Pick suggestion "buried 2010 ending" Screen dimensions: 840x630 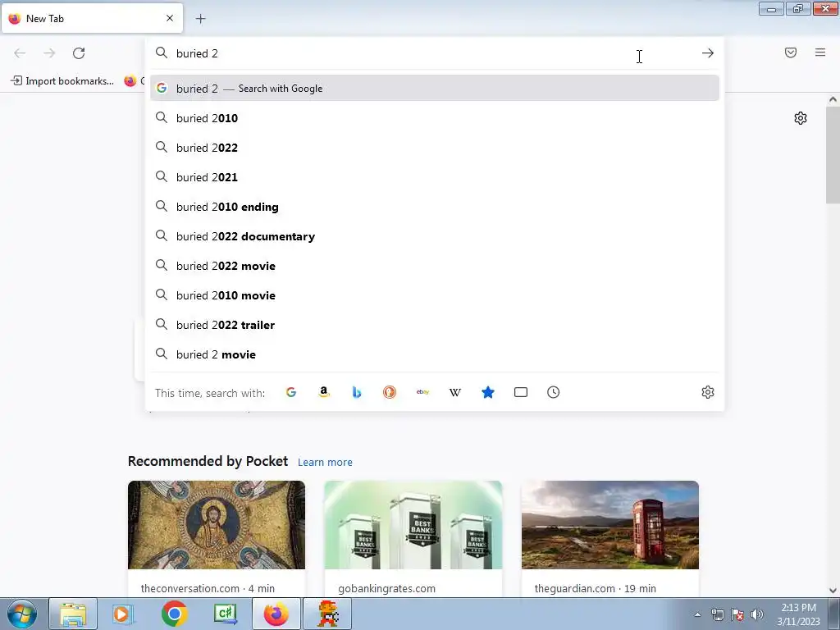click(x=435, y=206)
